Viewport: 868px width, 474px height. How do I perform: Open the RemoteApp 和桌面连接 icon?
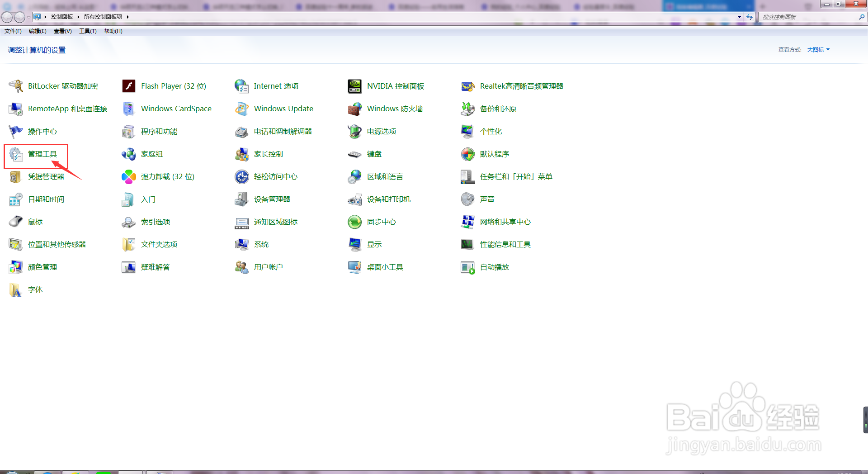(16, 109)
